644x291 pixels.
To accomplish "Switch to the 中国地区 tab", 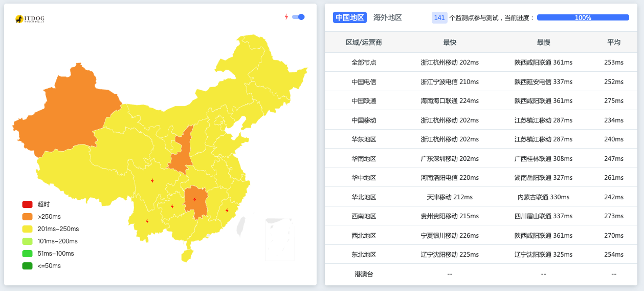I will tap(350, 17).
